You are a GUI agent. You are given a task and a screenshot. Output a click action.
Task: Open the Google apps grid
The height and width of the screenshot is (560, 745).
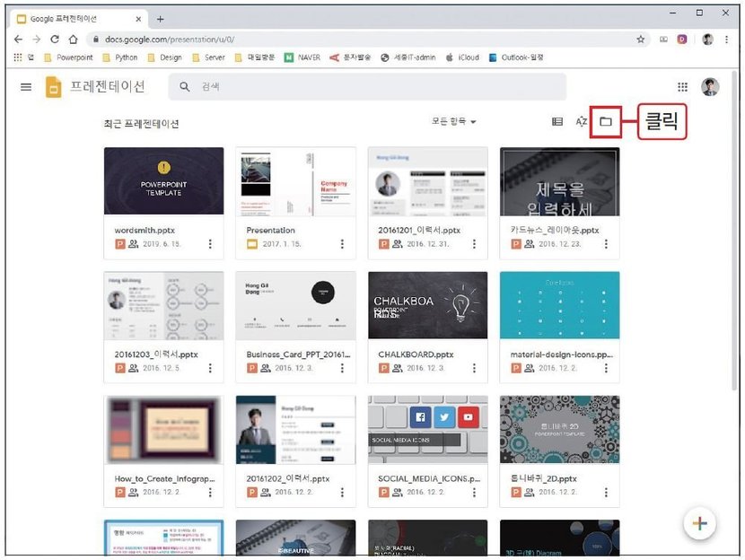[682, 87]
